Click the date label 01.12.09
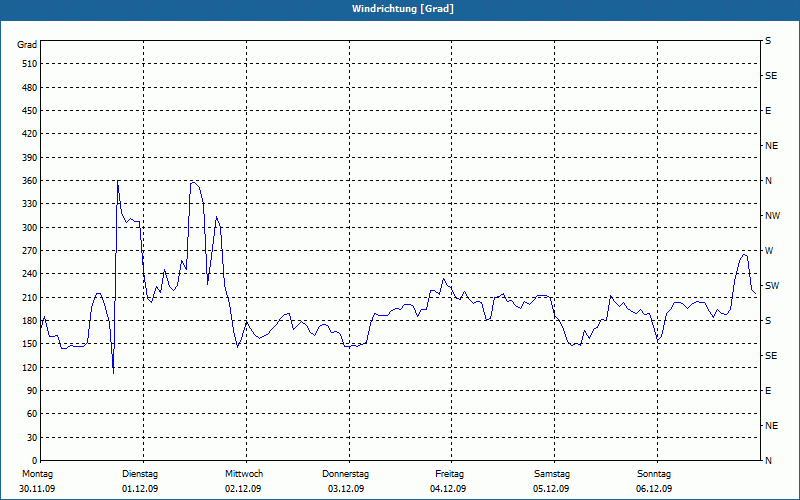Viewport: 800px width, 500px height. tap(140, 489)
